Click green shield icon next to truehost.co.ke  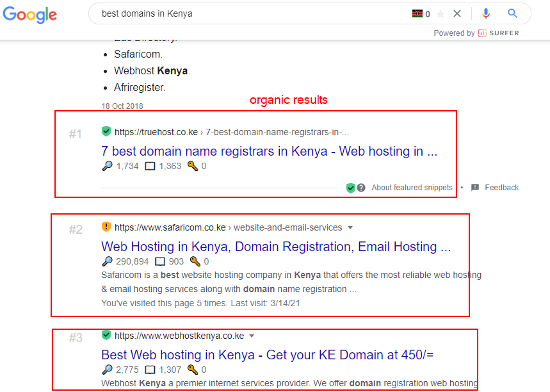coord(106,131)
